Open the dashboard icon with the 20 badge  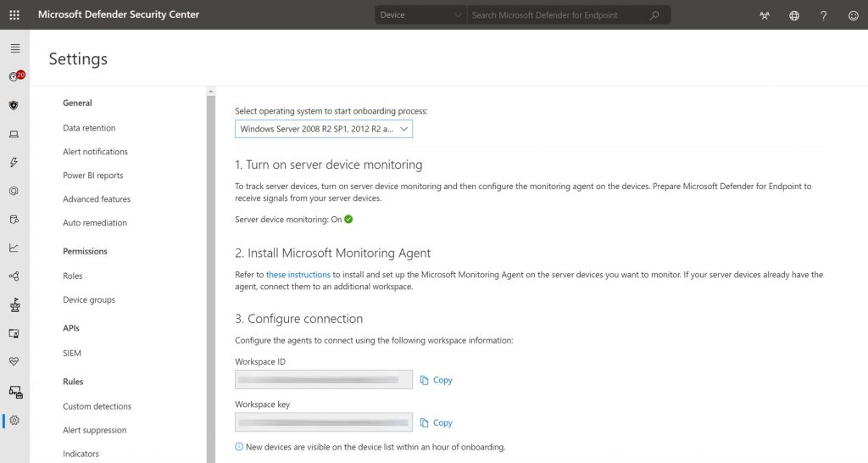(x=16, y=75)
